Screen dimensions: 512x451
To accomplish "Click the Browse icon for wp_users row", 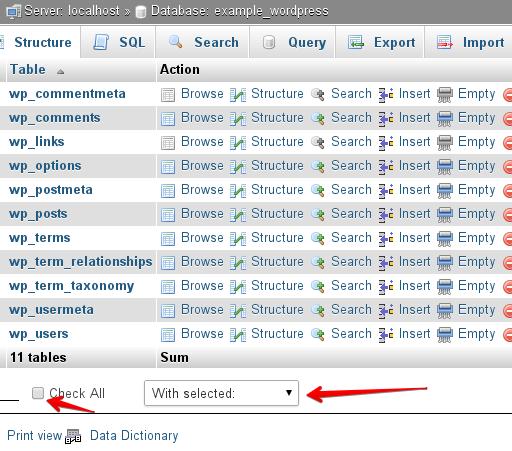I will click(x=168, y=335).
